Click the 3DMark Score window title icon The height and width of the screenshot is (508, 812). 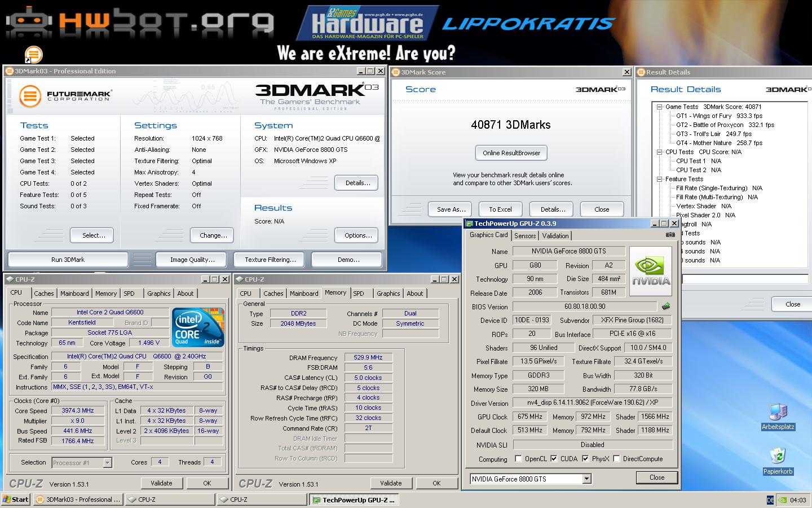click(x=396, y=72)
